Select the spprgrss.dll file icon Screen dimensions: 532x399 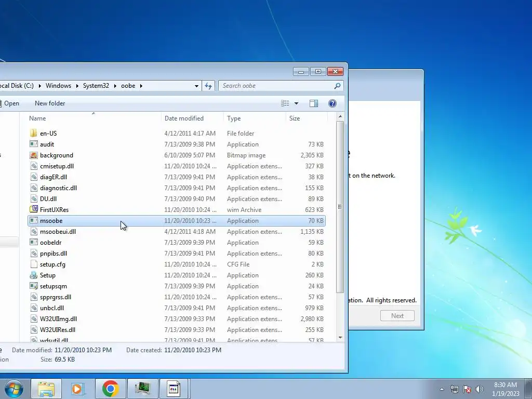[x=34, y=297]
